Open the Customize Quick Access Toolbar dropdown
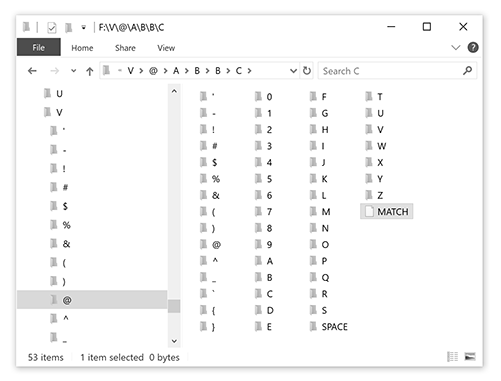The image size is (501, 381). pos(83,27)
